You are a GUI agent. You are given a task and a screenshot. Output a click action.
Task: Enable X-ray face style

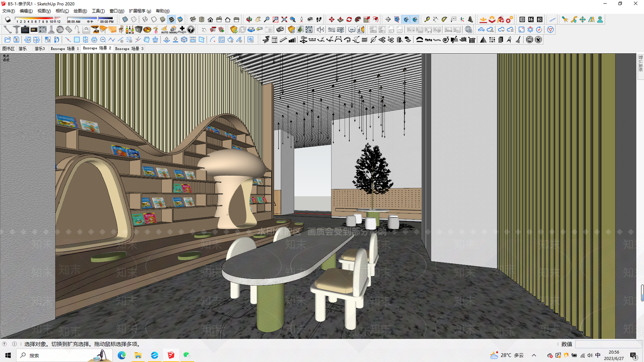(125, 19)
